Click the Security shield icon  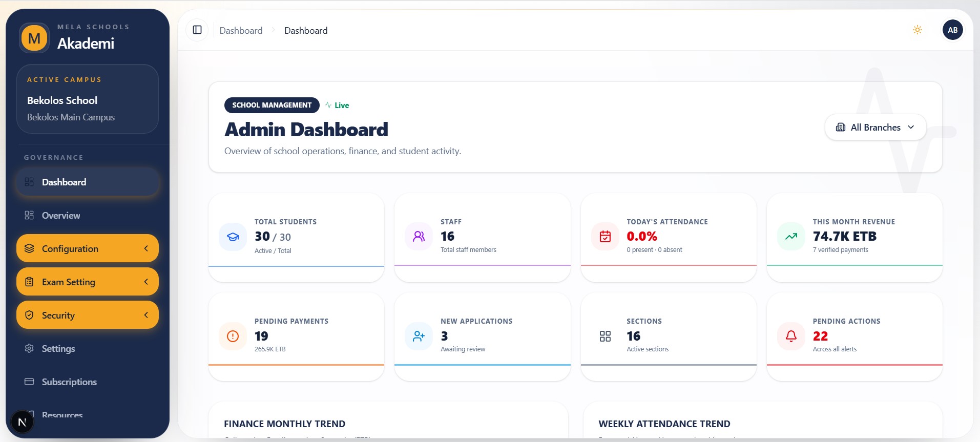click(29, 315)
